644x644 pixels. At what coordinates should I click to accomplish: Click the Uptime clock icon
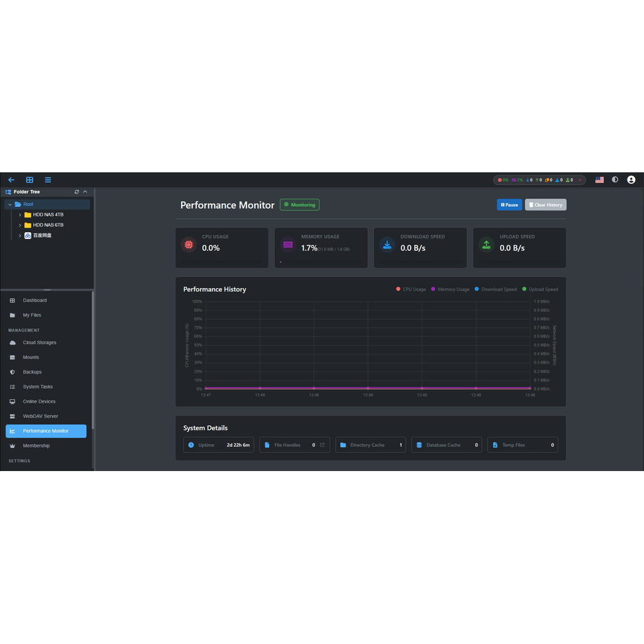tap(191, 445)
